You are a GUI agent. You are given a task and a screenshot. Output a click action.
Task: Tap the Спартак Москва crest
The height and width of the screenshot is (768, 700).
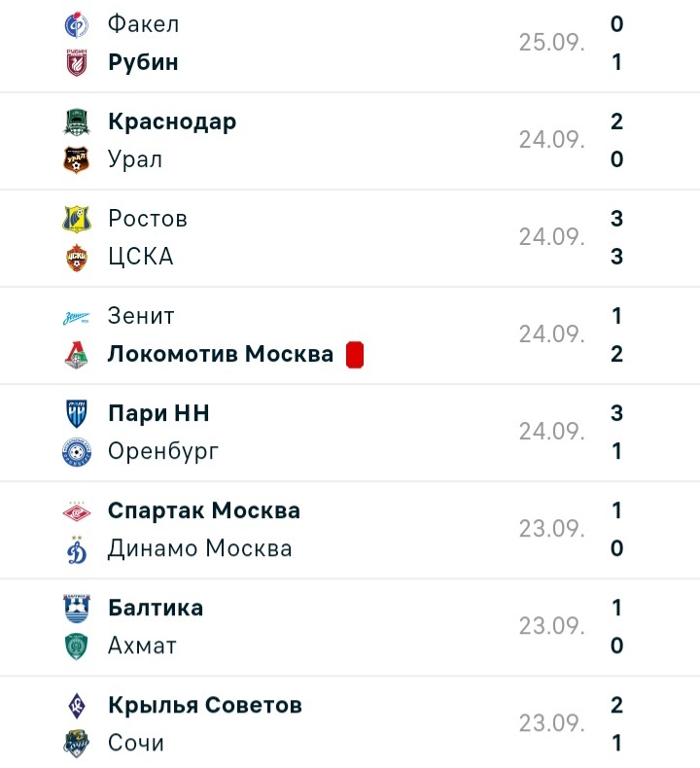76,510
